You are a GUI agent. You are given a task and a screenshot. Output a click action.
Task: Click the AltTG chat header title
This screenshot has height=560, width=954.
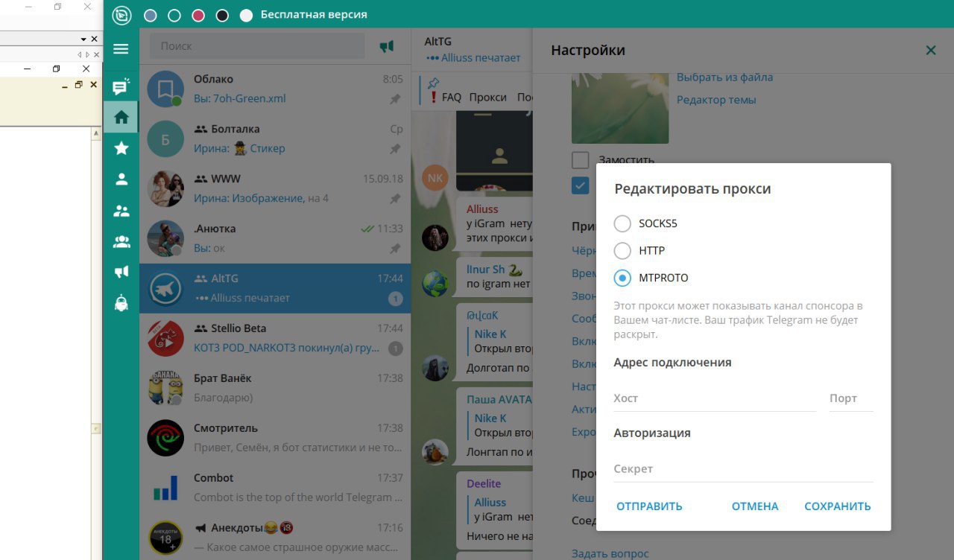(437, 42)
